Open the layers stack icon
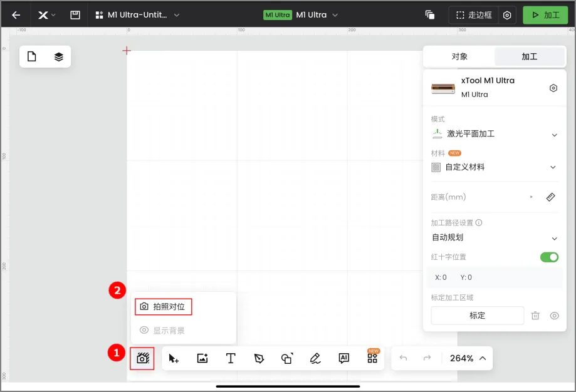This screenshot has height=392, width=576. [58, 57]
